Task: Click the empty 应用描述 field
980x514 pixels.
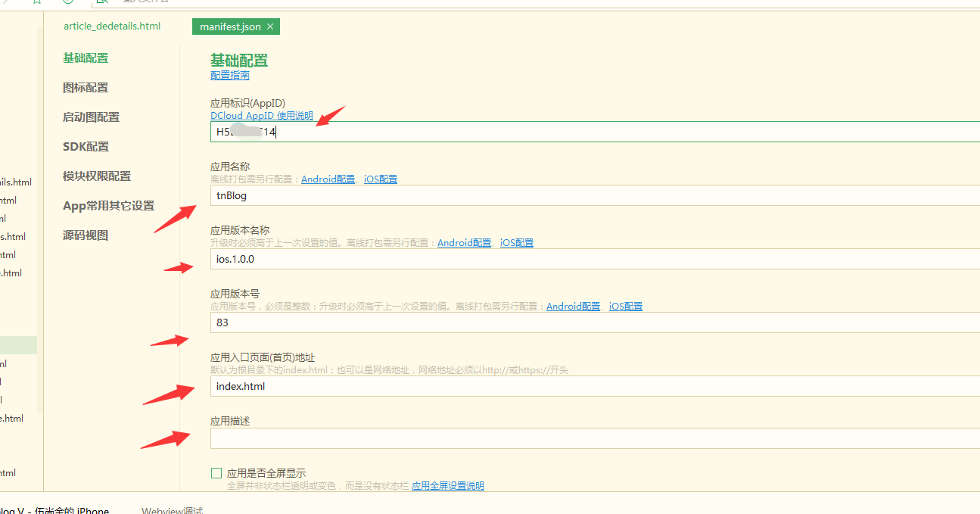Action: tap(594, 438)
